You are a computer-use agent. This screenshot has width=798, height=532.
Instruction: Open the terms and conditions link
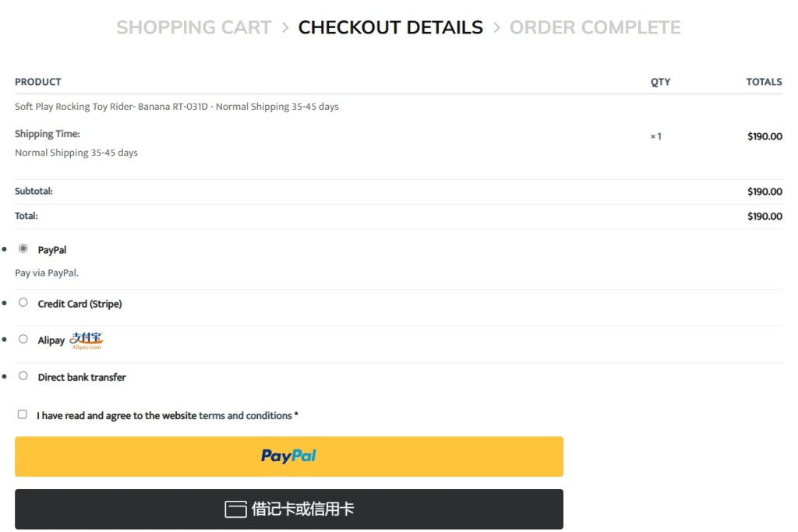[x=245, y=416]
